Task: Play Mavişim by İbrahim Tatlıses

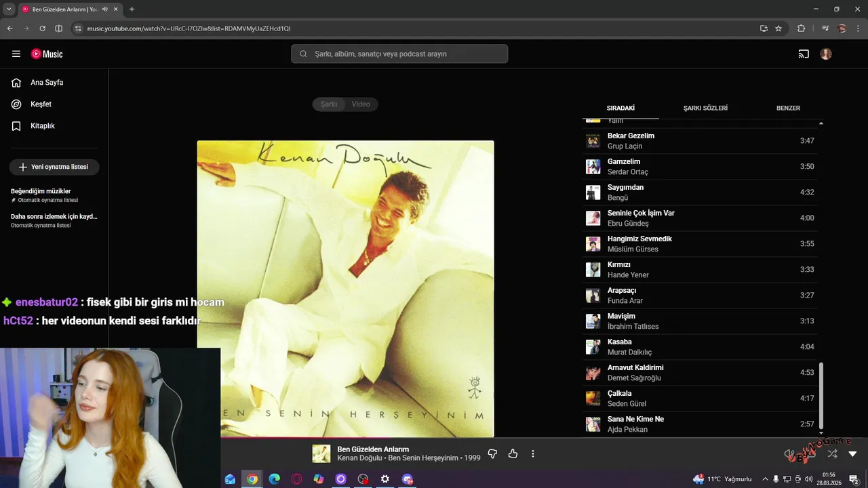Action: click(700, 321)
